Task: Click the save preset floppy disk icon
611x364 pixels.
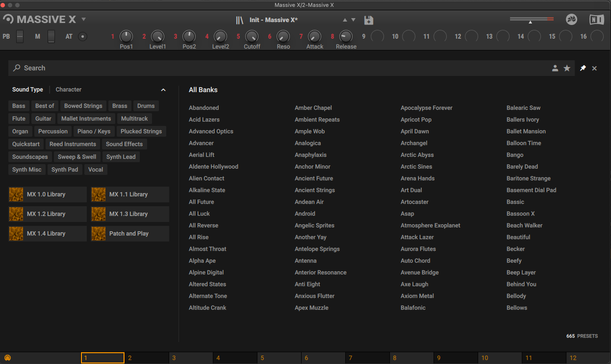Action: tap(369, 20)
